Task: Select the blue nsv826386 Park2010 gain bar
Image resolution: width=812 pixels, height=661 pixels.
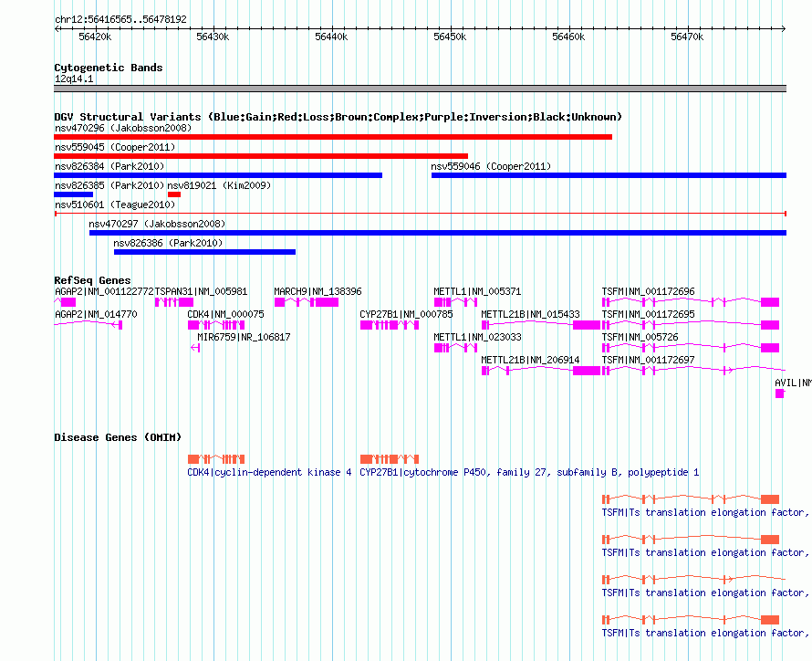Action: click(x=205, y=252)
